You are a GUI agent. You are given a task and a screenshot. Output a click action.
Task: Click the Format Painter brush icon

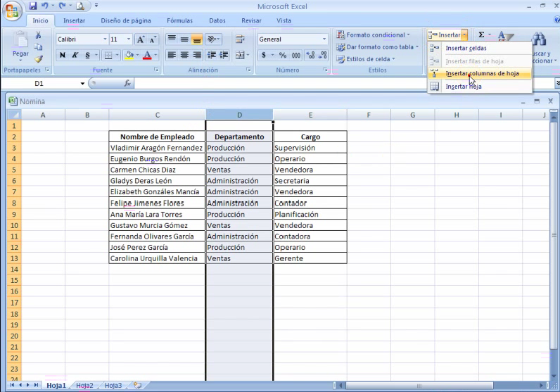pyautogui.click(x=39, y=60)
